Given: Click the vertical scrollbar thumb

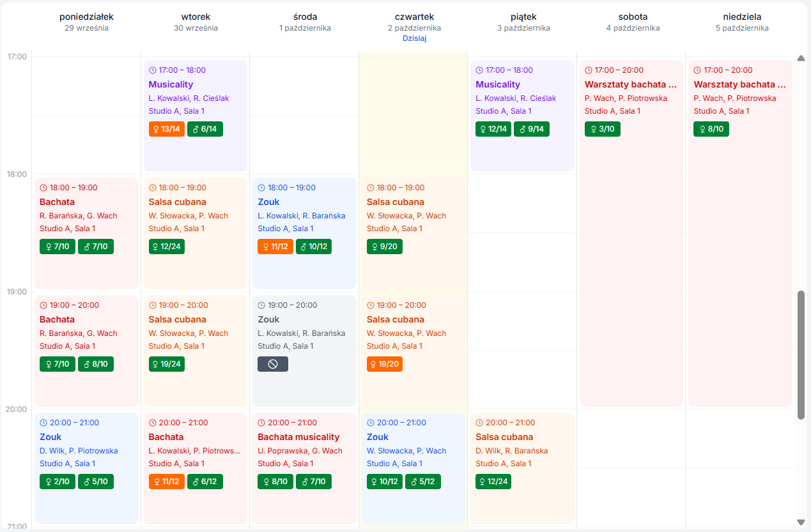Looking at the screenshot, I should click(x=801, y=354).
